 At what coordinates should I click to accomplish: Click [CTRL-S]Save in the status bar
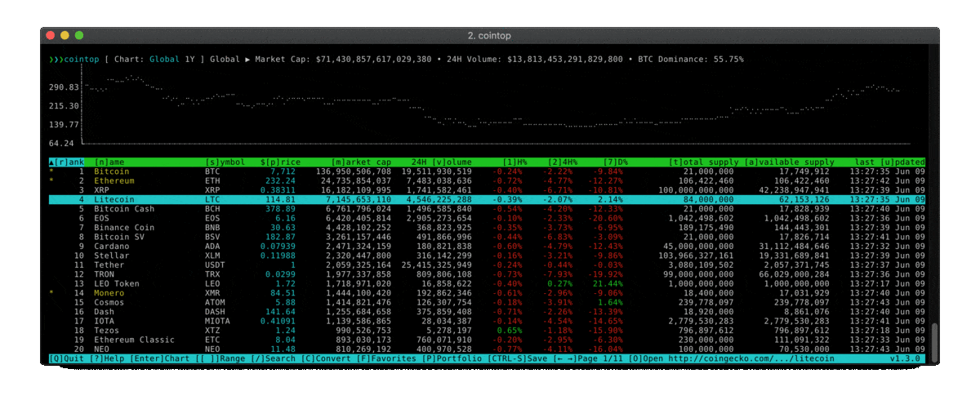[x=519, y=358]
